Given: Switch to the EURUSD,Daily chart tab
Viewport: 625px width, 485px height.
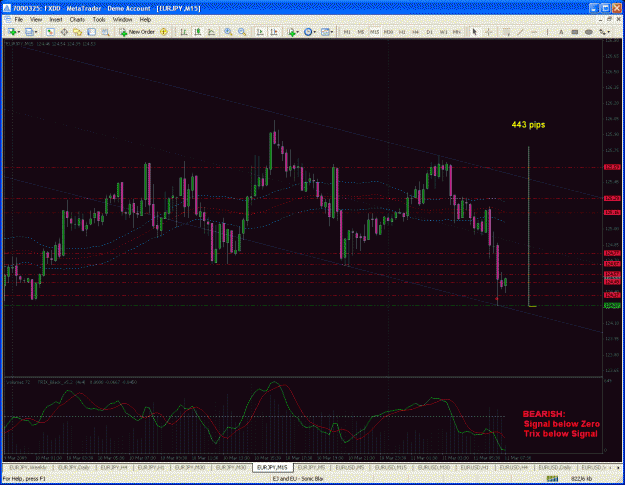Looking at the screenshot, I should tap(554, 467).
